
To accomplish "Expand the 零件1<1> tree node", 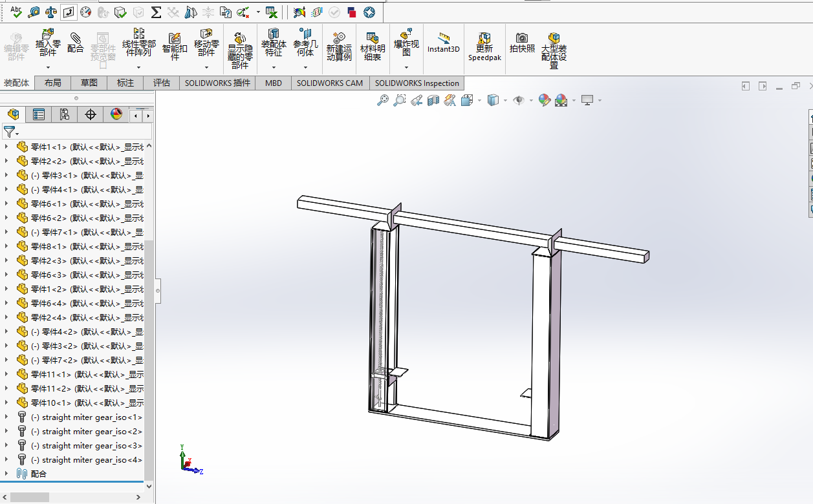I will coord(6,147).
